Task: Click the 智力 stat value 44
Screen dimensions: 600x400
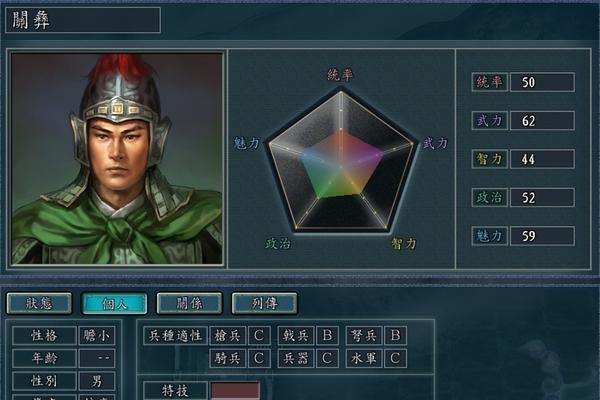Action: click(x=542, y=159)
